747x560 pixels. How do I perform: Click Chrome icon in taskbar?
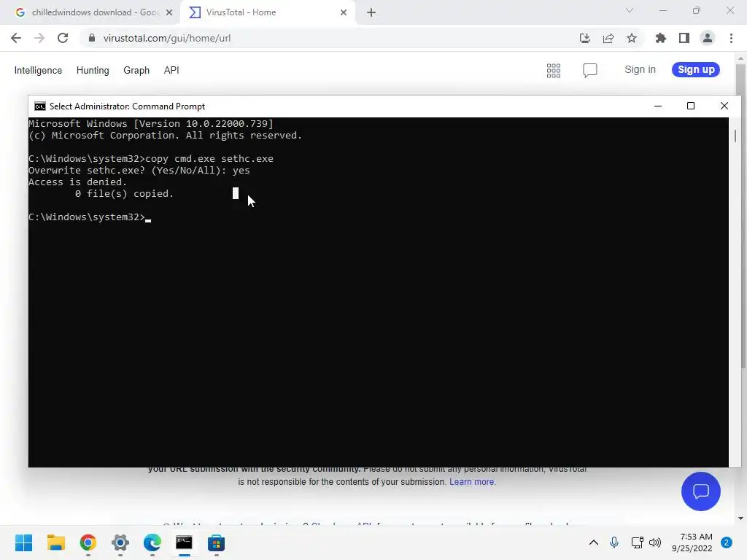click(88, 542)
